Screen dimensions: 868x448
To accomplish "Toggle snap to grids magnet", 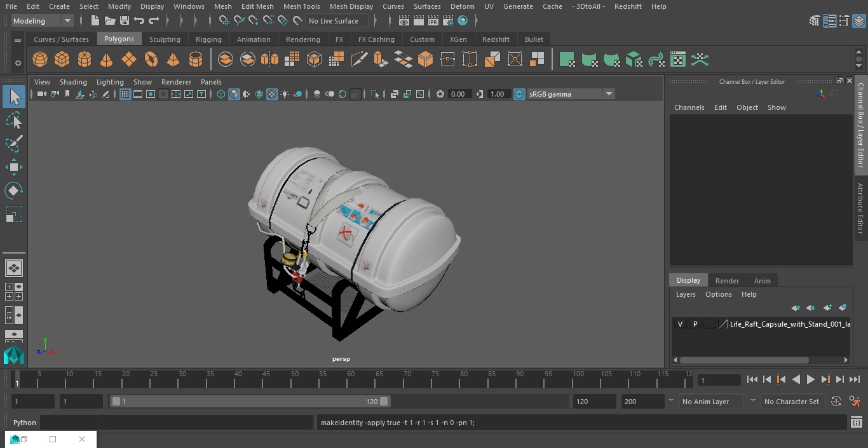I will point(224,21).
